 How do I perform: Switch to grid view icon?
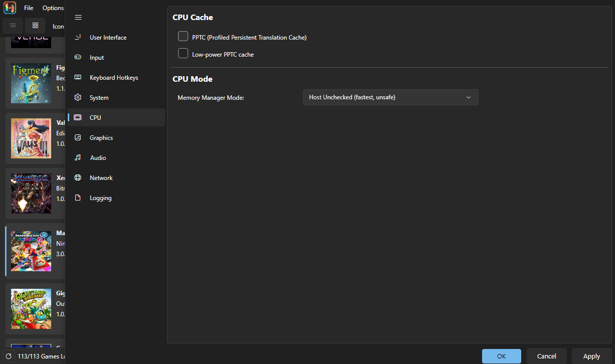click(35, 26)
